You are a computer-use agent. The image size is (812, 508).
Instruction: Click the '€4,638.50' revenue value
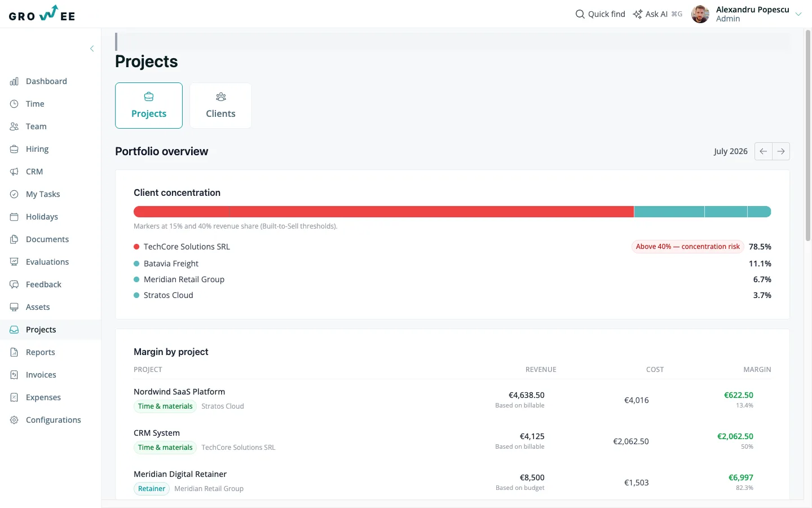[x=527, y=395]
